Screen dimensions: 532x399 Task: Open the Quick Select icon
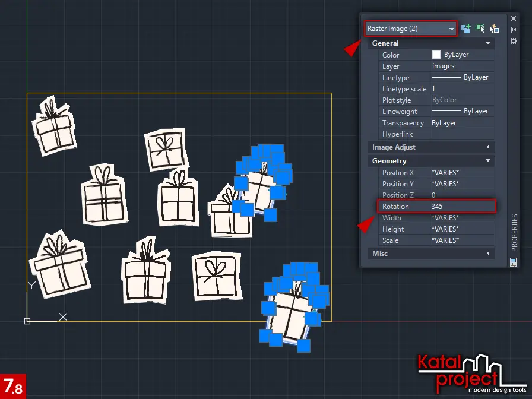click(x=495, y=28)
